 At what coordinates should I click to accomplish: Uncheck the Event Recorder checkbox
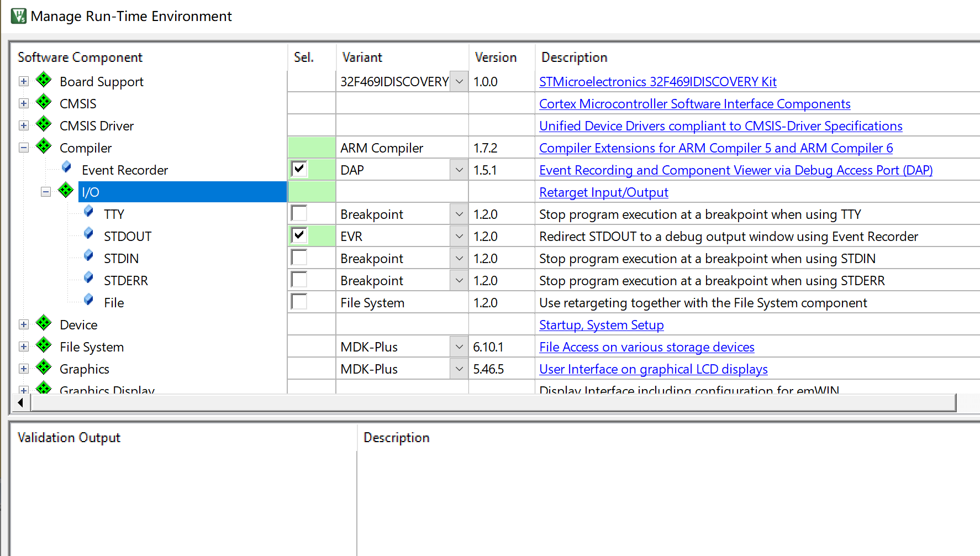(299, 169)
